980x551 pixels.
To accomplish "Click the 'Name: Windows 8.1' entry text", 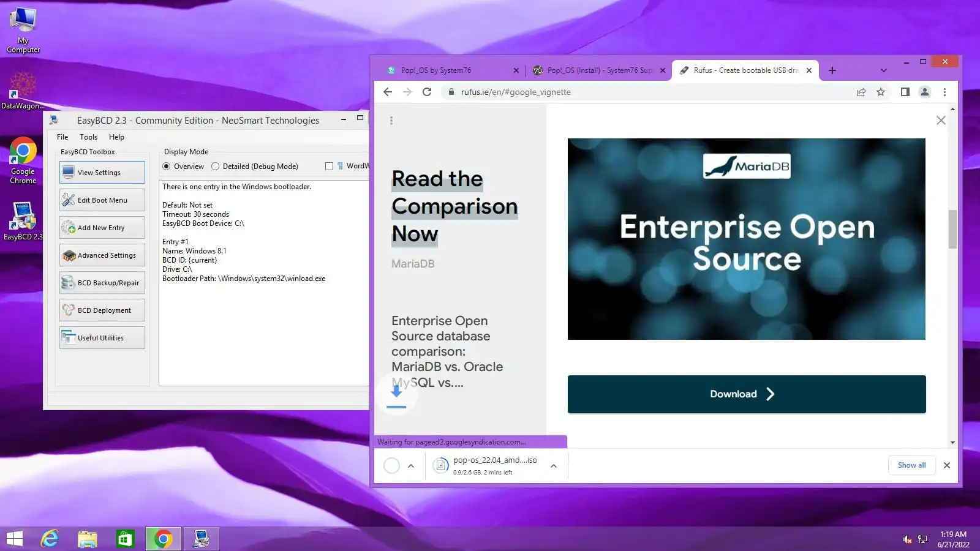I will pyautogui.click(x=194, y=251).
